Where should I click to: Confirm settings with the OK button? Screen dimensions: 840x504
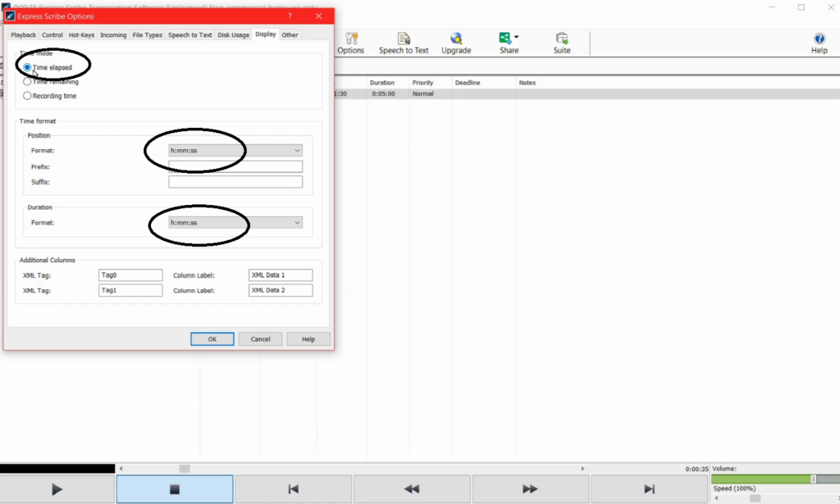(212, 339)
